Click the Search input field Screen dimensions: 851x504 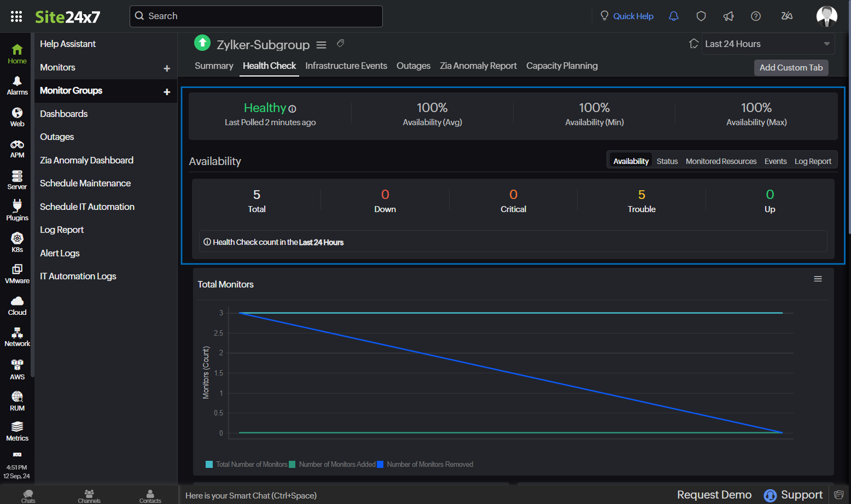pos(256,16)
